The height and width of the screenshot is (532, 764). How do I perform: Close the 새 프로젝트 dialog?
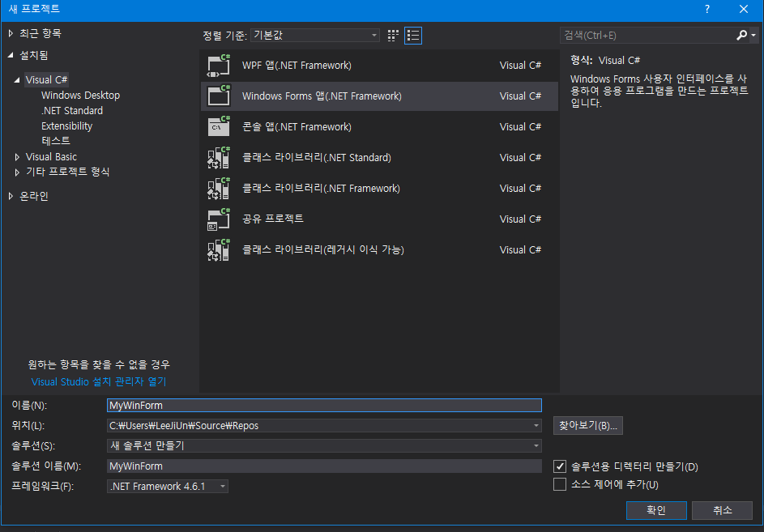[x=744, y=9]
